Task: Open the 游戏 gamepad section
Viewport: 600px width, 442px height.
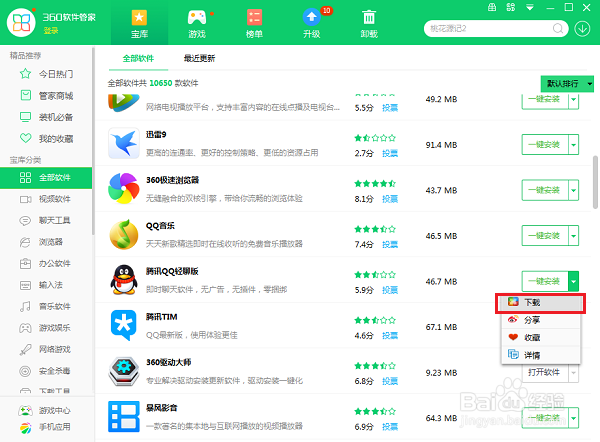Action: point(197,24)
